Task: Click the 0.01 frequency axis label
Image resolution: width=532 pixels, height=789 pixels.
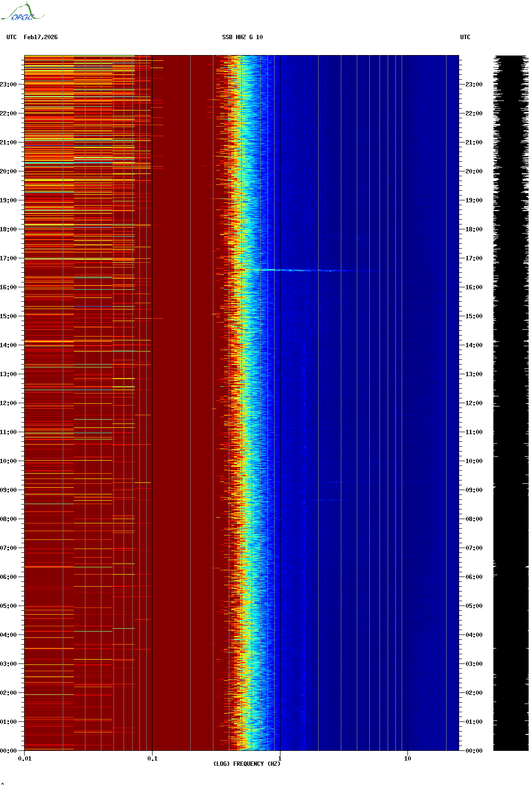Action: tap(25, 759)
